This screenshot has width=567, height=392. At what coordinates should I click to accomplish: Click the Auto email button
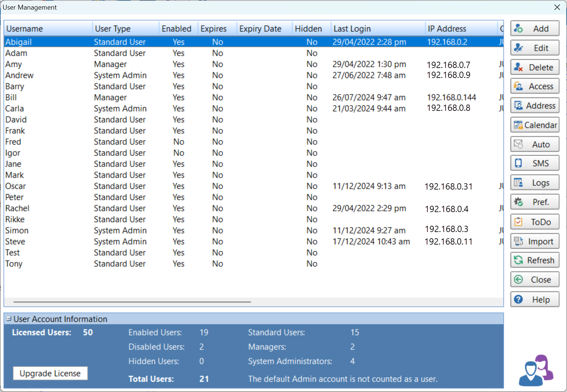click(x=535, y=144)
